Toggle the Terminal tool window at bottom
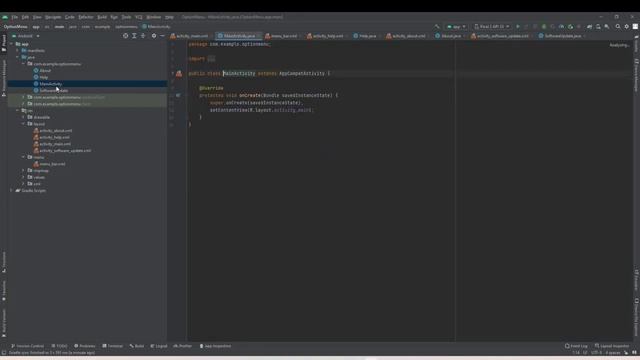The image size is (640, 360). click(112, 346)
